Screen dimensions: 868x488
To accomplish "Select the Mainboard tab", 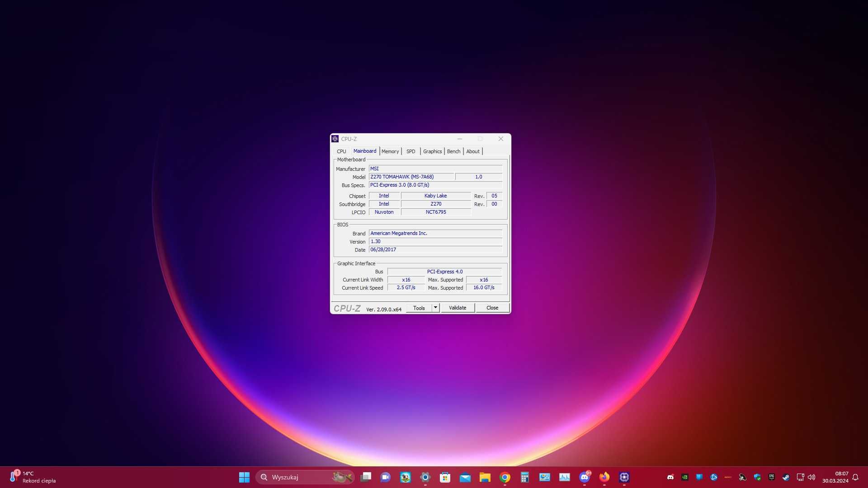I will tap(364, 151).
